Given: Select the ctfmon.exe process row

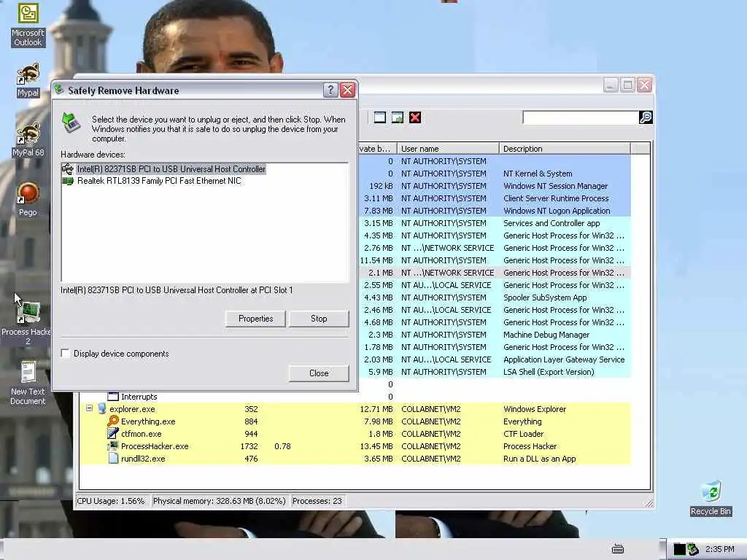Looking at the screenshot, I should (x=355, y=434).
